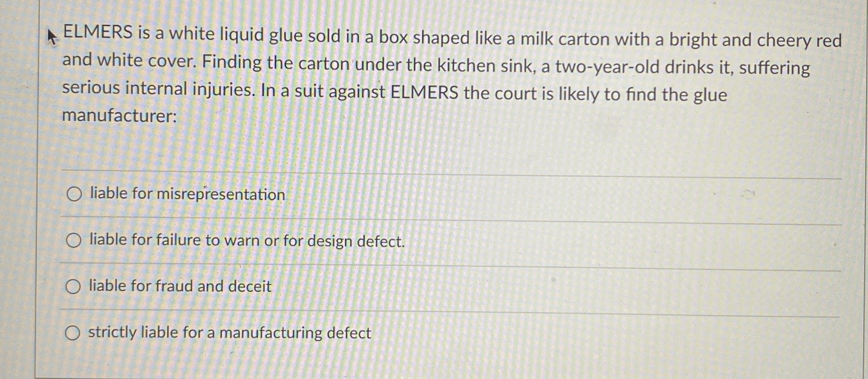This screenshot has width=868, height=379.
Task: Click the manufacturing defect answer text
Action: (229, 332)
